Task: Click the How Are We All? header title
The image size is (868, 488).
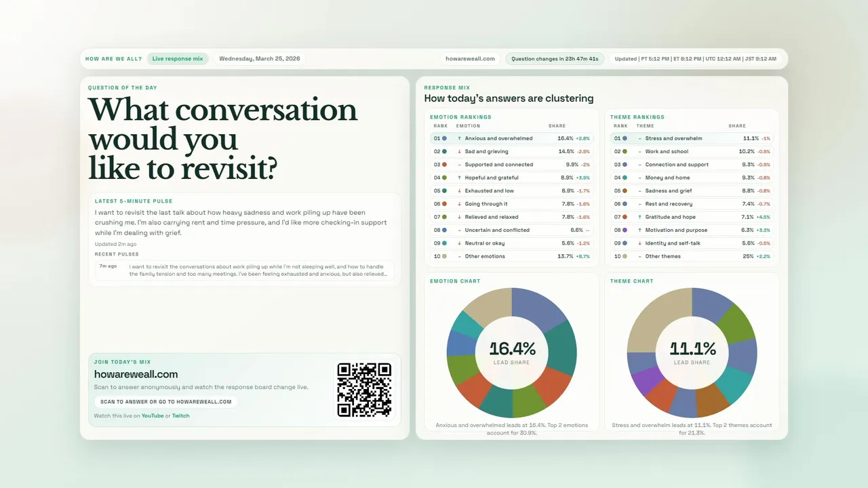Action: point(114,59)
